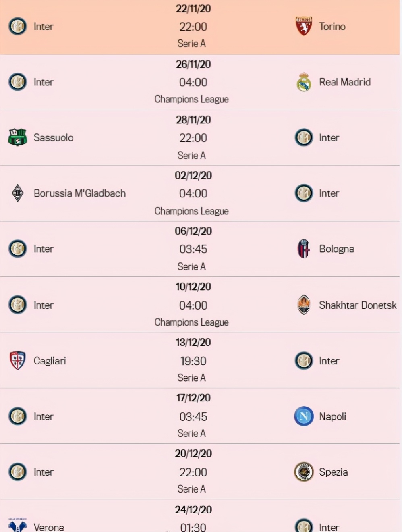Click the Napoli team name

click(x=332, y=416)
